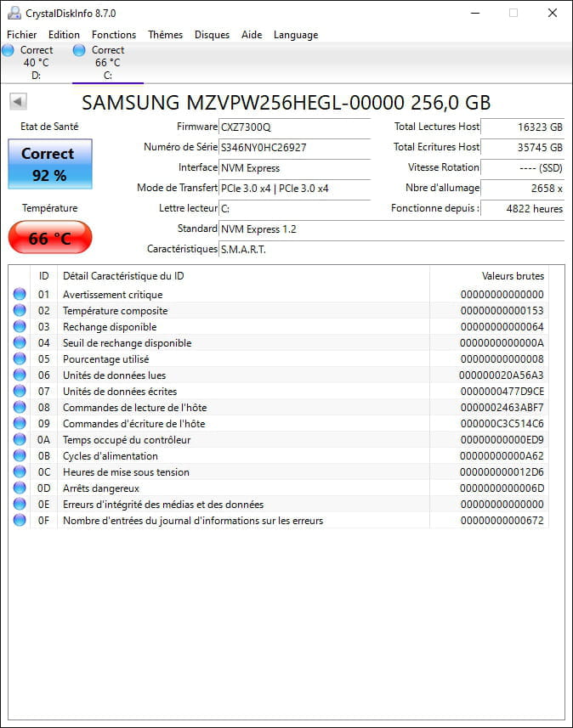Open the Language menu
Image resolution: width=573 pixels, height=728 pixels.
[296, 35]
